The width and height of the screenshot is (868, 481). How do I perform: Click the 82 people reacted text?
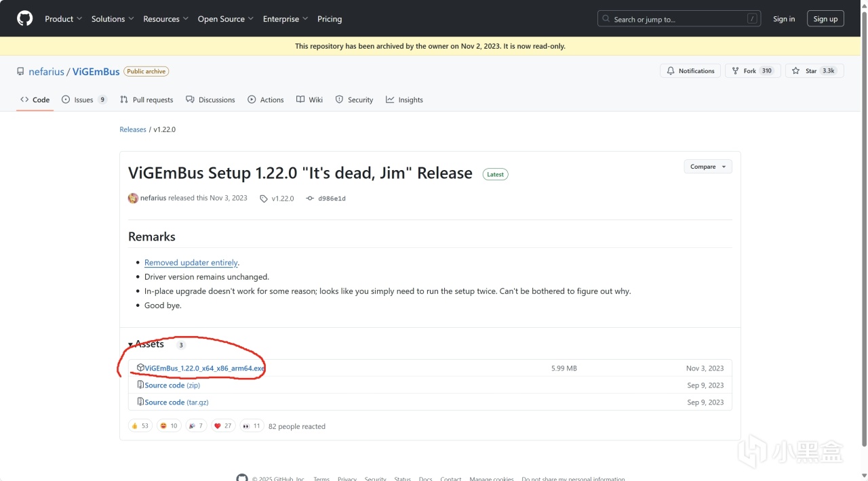[x=297, y=426]
